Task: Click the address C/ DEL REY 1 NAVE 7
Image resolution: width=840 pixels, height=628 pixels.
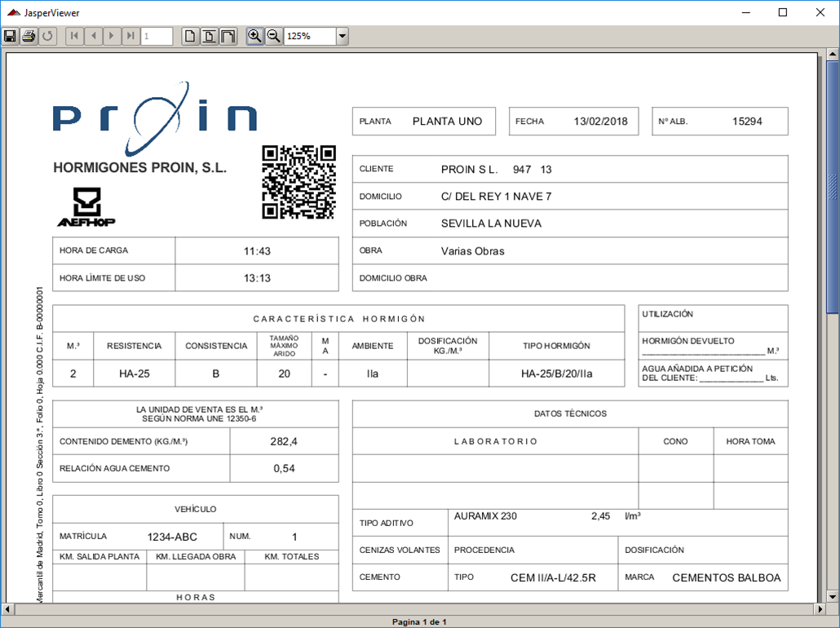Action: pyautogui.click(x=496, y=197)
